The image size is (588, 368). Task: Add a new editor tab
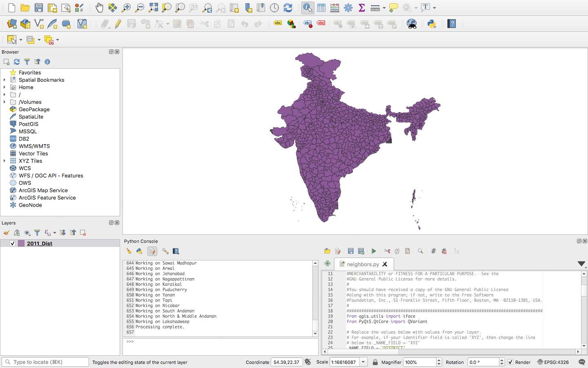point(327,264)
